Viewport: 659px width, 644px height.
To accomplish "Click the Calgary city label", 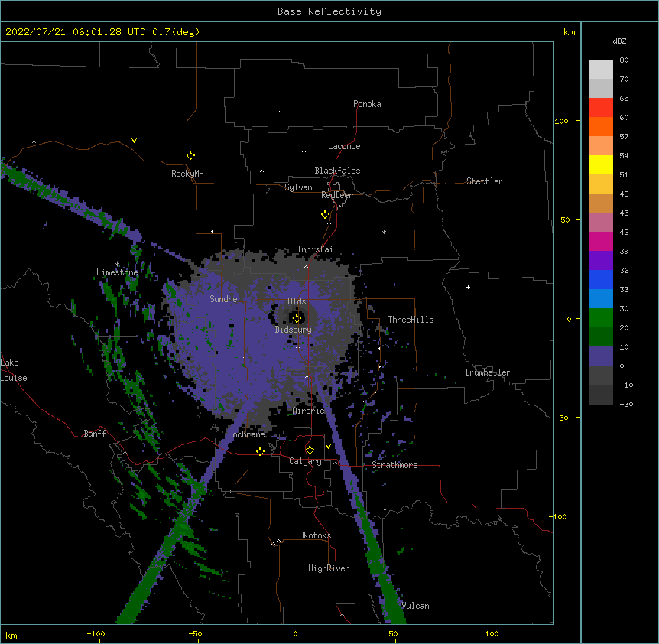I will pyautogui.click(x=305, y=461).
